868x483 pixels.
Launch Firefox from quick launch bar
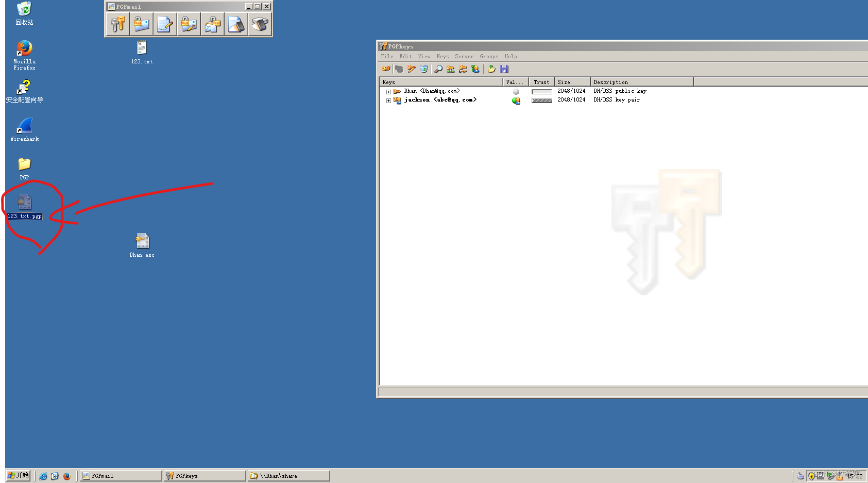point(67,476)
